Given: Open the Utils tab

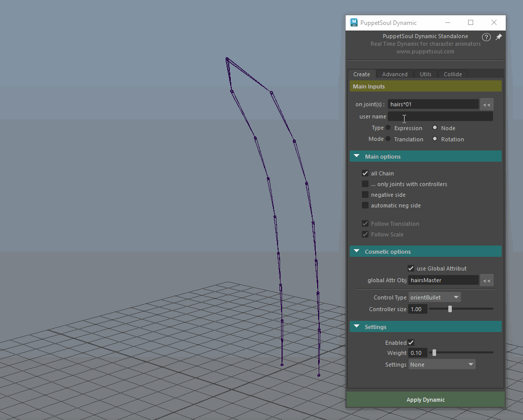Looking at the screenshot, I should 425,74.
